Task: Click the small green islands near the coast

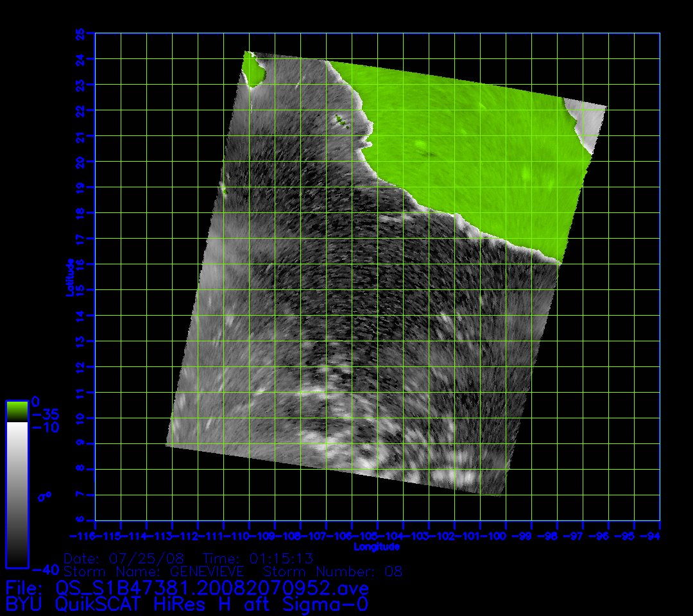Action: tap(340, 119)
